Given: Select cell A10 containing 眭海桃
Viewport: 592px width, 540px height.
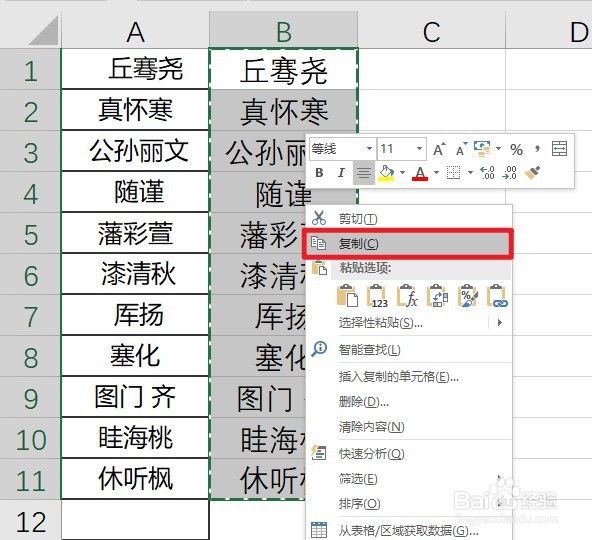Looking at the screenshot, I should click(x=135, y=438).
